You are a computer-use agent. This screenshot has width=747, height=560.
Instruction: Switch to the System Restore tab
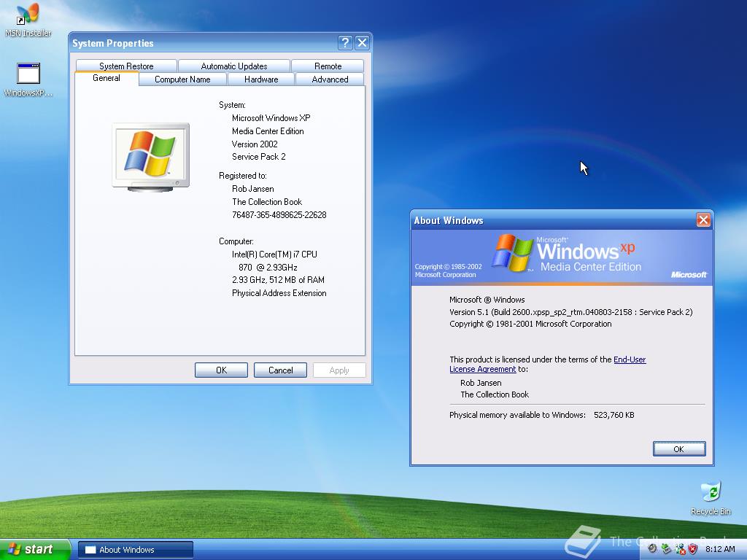[126, 66]
